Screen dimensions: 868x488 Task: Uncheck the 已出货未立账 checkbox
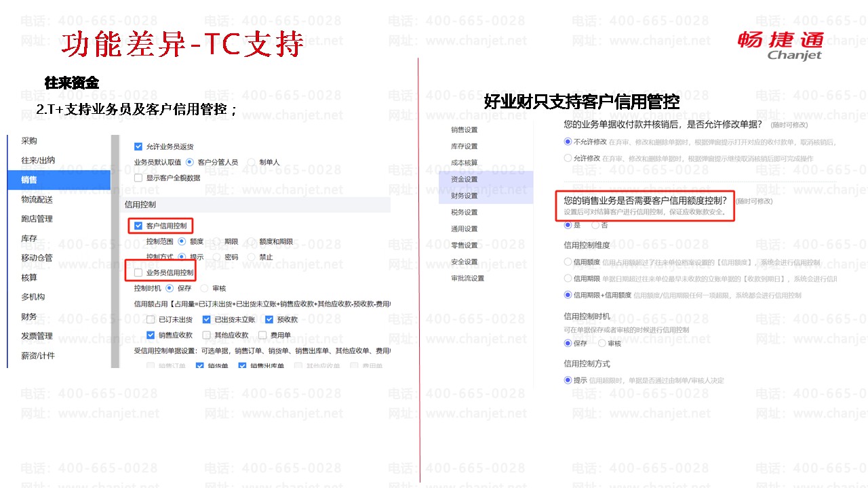[x=207, y=319]
